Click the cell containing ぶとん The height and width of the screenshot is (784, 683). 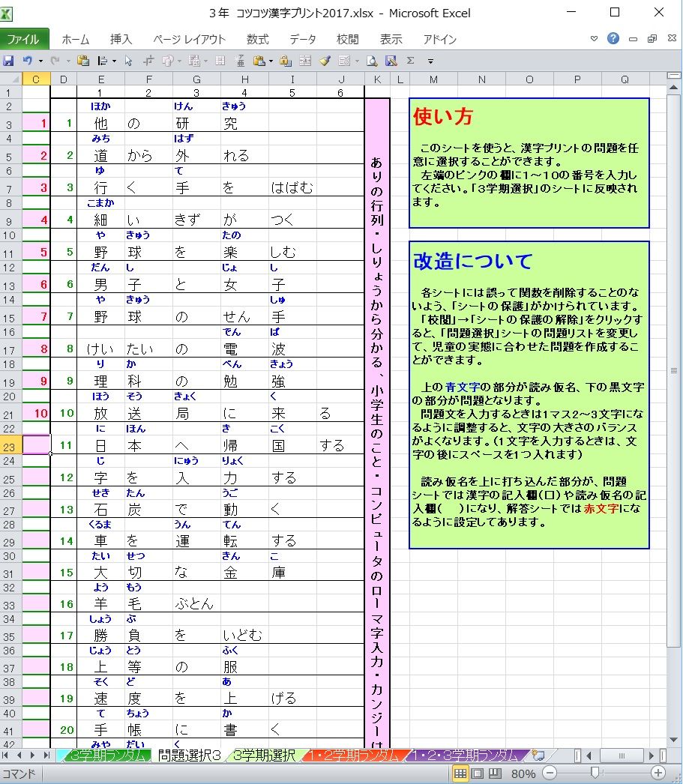click(196, 603)
